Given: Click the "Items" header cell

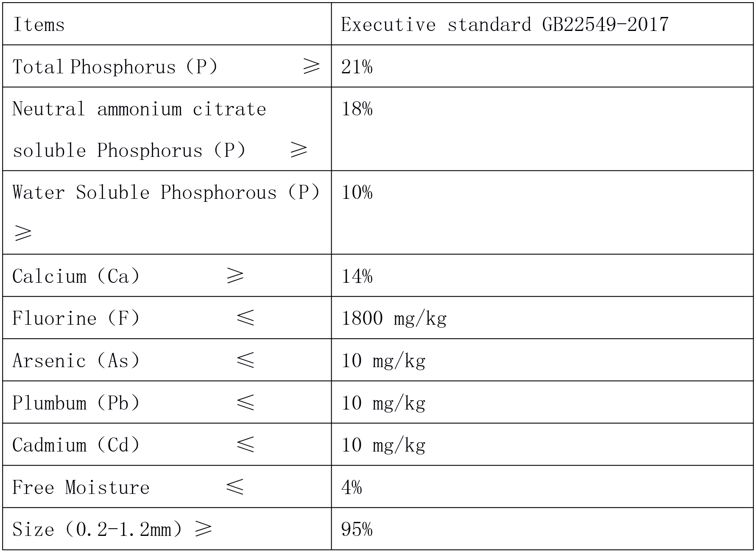Looking at the screenshot, I should tap(39, 25).
